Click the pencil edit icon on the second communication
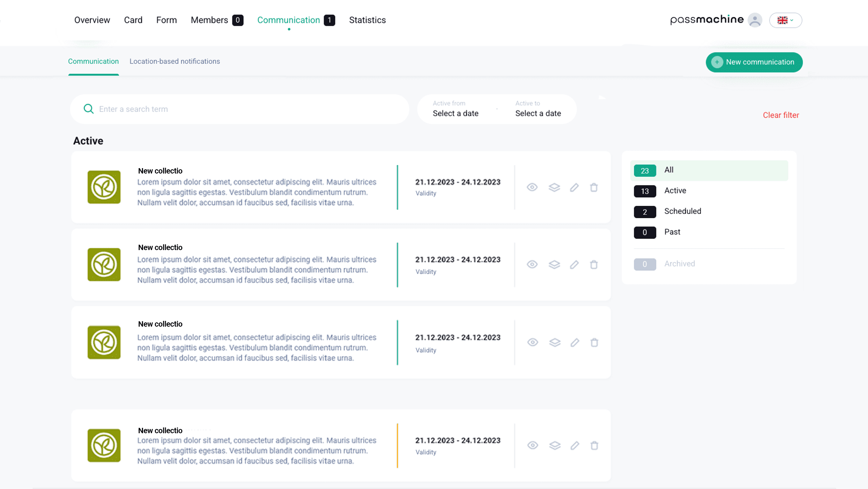This screenshot has height=489, width=868. (574, 265)
